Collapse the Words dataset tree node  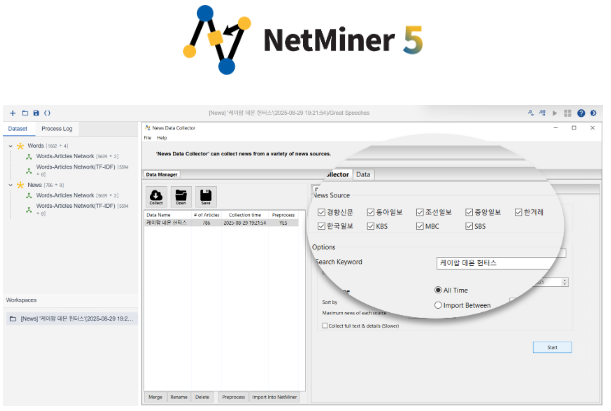[x=11, y=146]
